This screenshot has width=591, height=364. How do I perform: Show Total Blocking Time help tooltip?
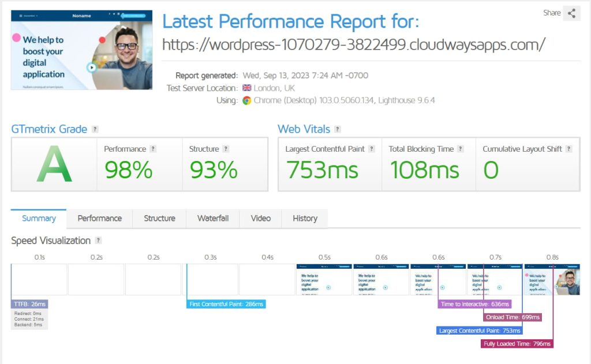coord(460,149)
